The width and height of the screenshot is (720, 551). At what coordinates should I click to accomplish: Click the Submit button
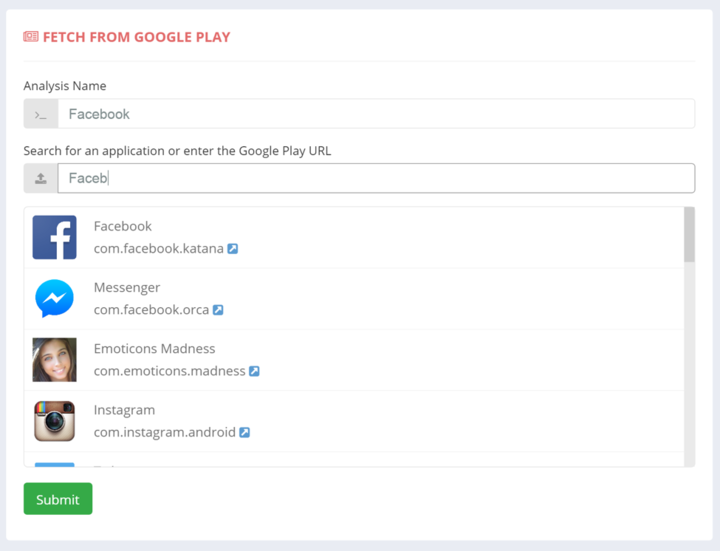[x=58, y=499]
